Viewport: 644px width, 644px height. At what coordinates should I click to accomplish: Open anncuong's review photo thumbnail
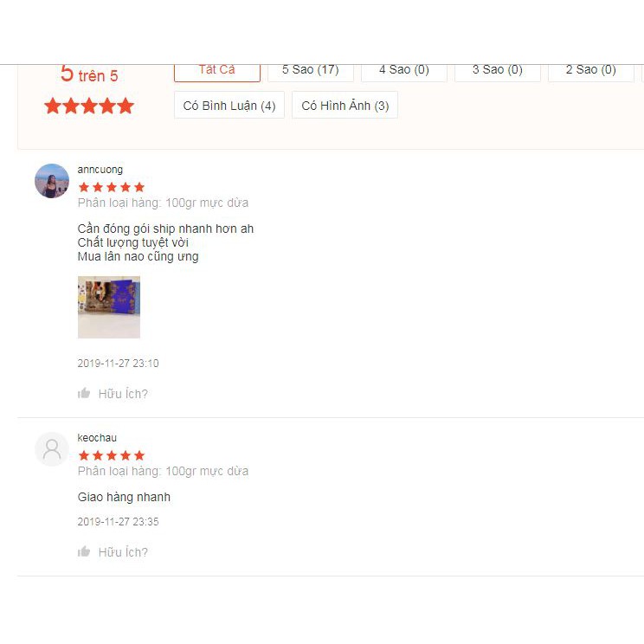(x=109, y=307)
